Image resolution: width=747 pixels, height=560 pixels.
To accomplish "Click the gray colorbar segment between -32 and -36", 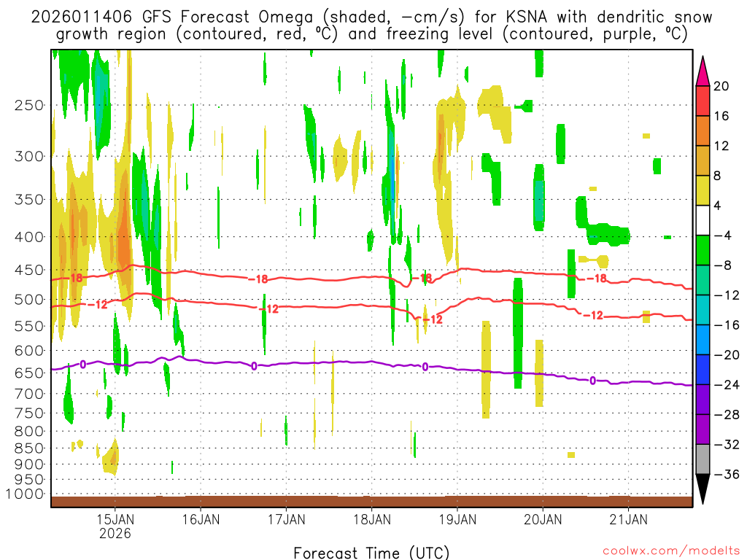I will coord(703,459).
